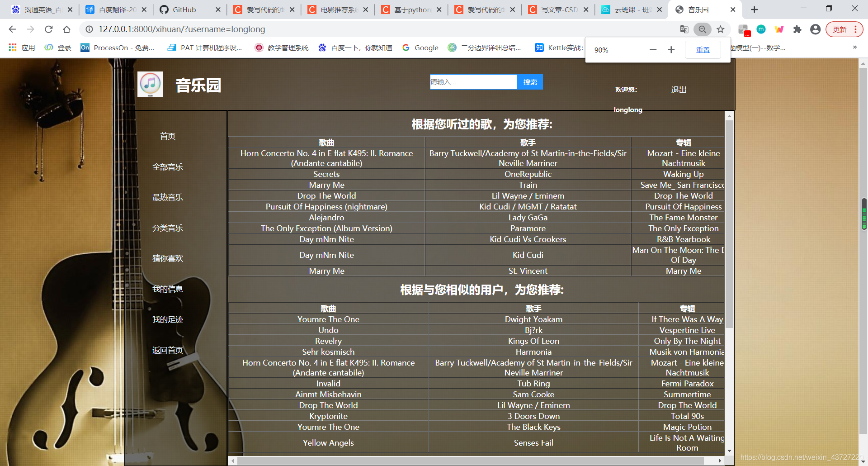Image resolution: width=868 pixels, height=466 pixels.
Task: Switch to the GitHub tab
Action: pyautogui.click(x=190, y=10)
